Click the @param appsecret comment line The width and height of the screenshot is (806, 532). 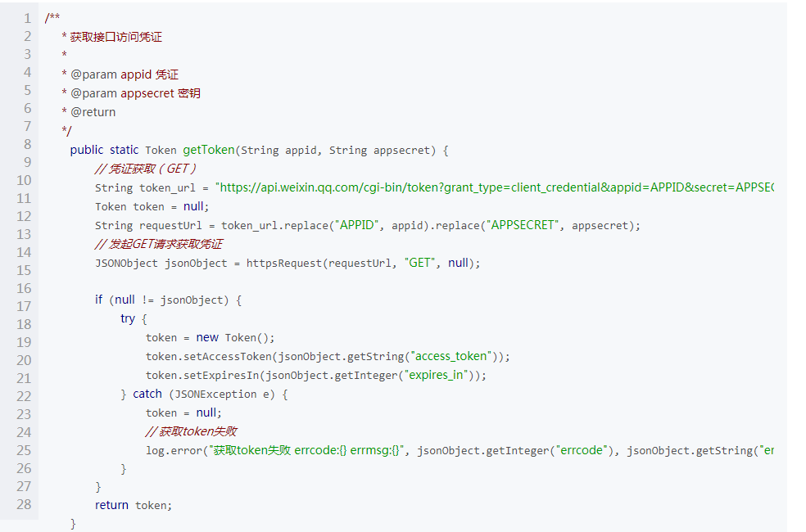[x=130, y=93]
